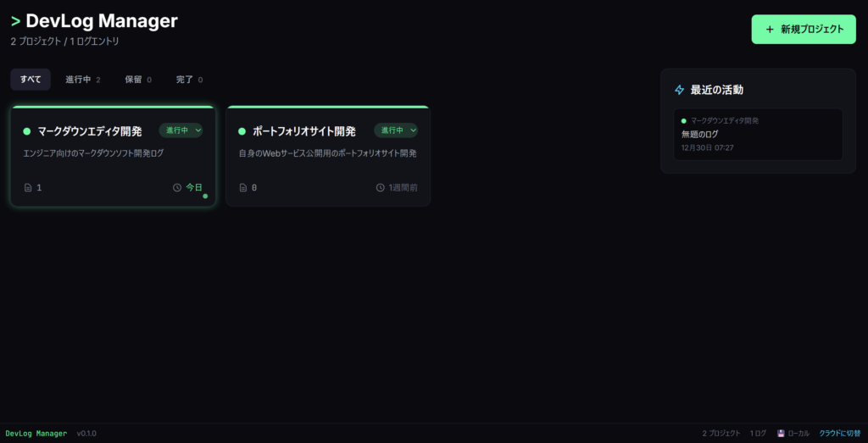Screen dimensions: 868x443
Task: Open the マークダウンエディタ開発 project card title
Action: tap(90, 131)
